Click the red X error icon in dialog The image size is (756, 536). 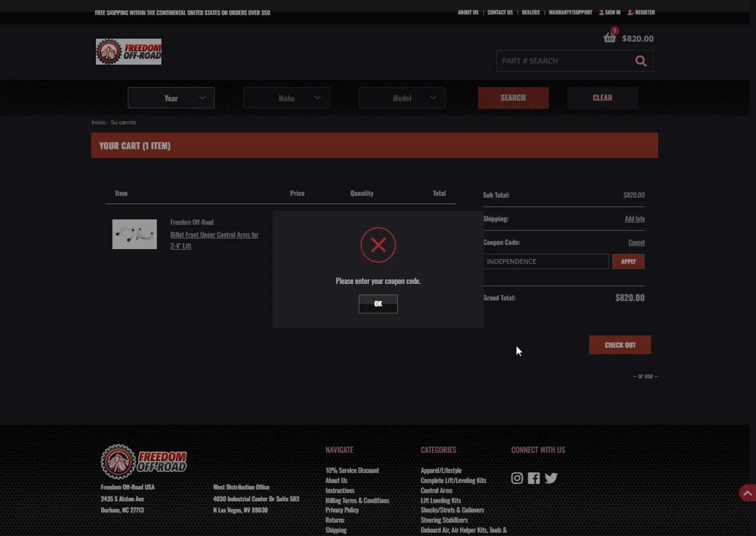point(378,245)
